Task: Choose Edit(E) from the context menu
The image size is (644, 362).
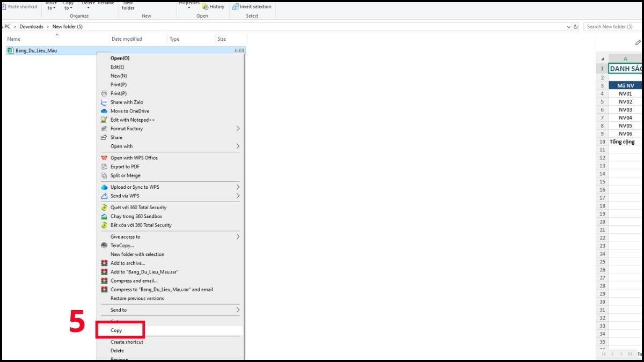Action: pyautogui.click(x=117, y=67)
